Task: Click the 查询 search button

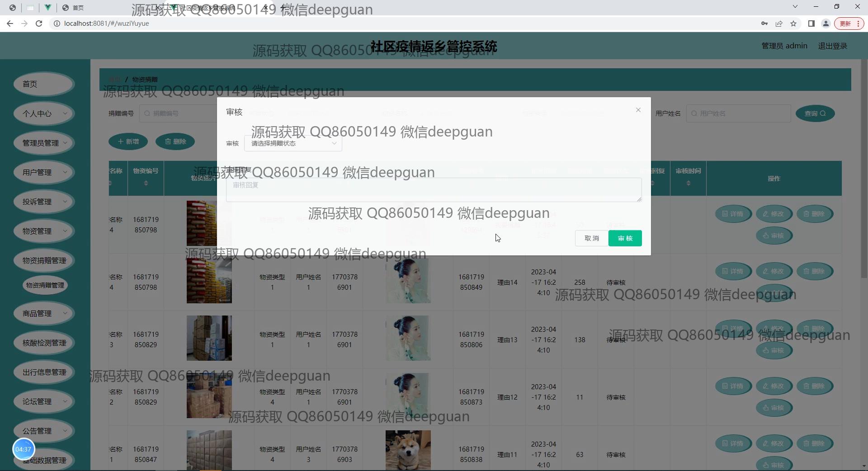Action: pos(815,113)
